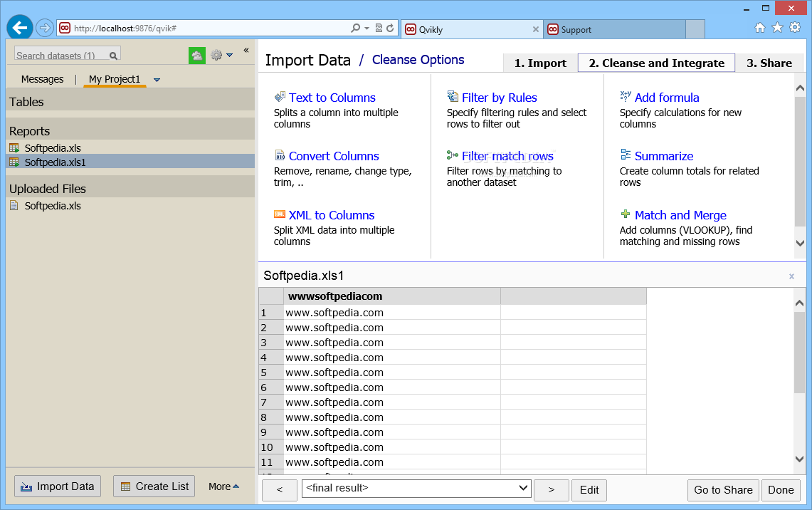Screen dimensions: 812x510
Task: Click cleanse options scrollbar up arrow
Action: pos(800,88)
